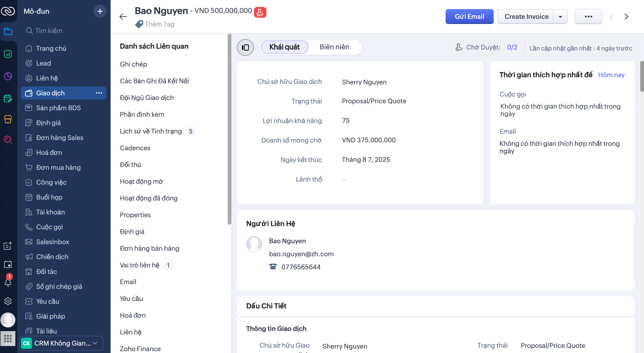This screenshot has width=644, height=353.
Task: Jump to Vai trò liên hệ list
Action: [139, 265]
